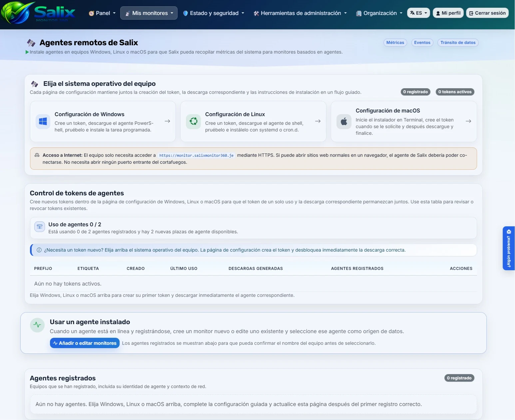Open Configuración de Windows setup card
Screen dimensions: 515x420
tap(103, 121)
